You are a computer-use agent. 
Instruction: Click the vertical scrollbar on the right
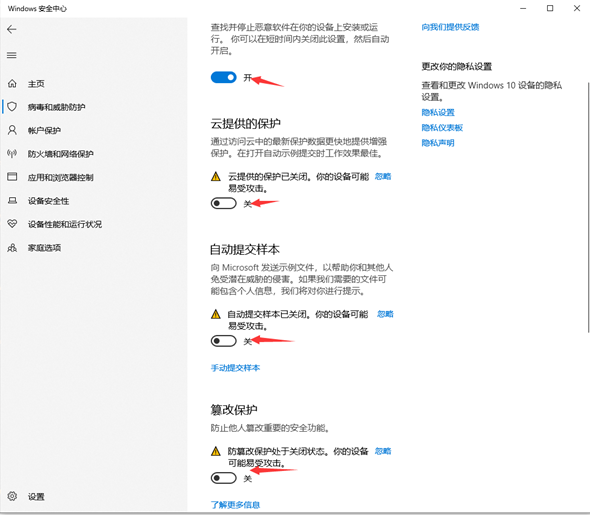(x=588, y=207)
